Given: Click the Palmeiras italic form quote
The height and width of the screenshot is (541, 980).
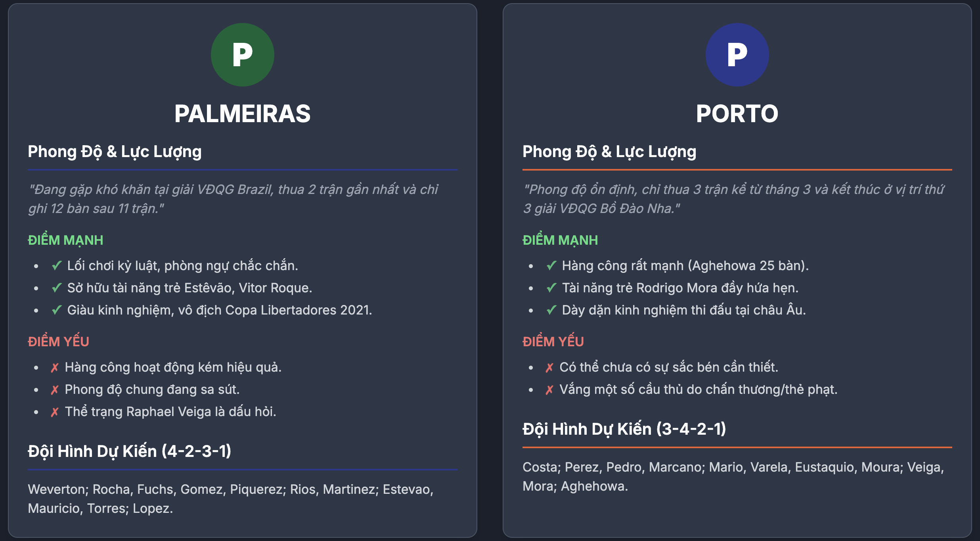Looking at the screenshot, I should coord(233,199).
